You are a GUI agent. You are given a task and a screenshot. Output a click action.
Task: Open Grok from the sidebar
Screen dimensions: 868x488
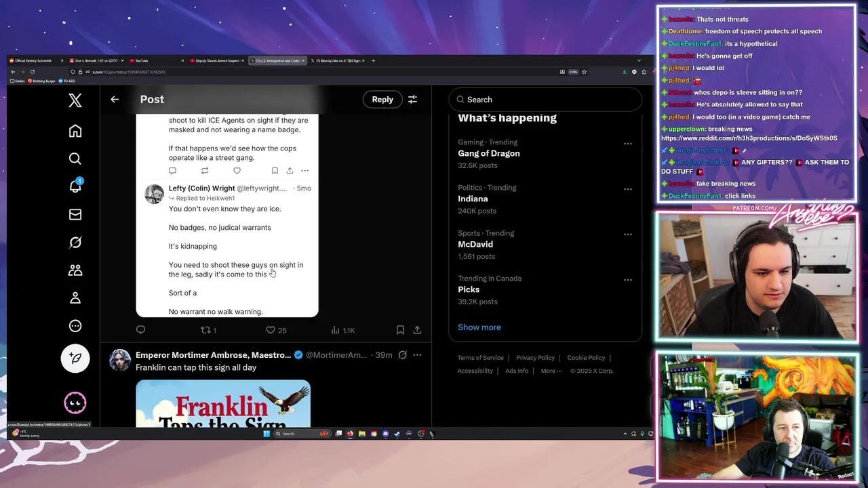pyautogui.click(x=75, y=243)
